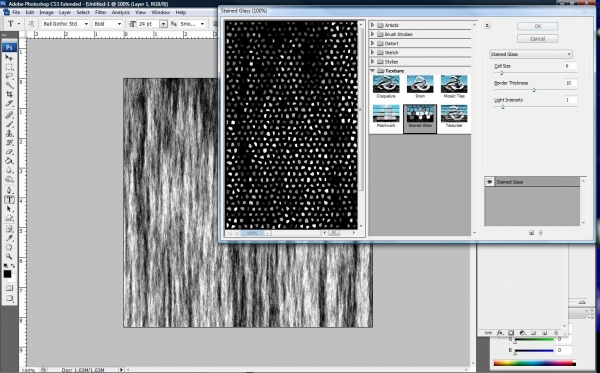Select the Paint Bucket tool
This screenshot has width=600, height=373.
tap(9, 161)
